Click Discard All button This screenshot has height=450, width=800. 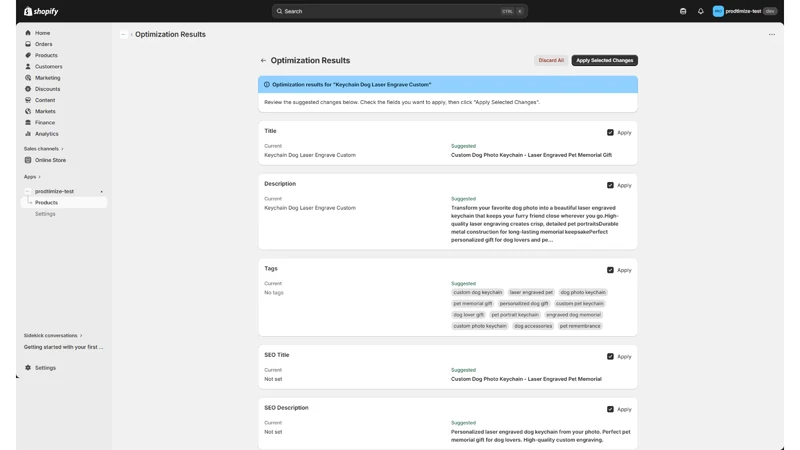coord(551,60)
